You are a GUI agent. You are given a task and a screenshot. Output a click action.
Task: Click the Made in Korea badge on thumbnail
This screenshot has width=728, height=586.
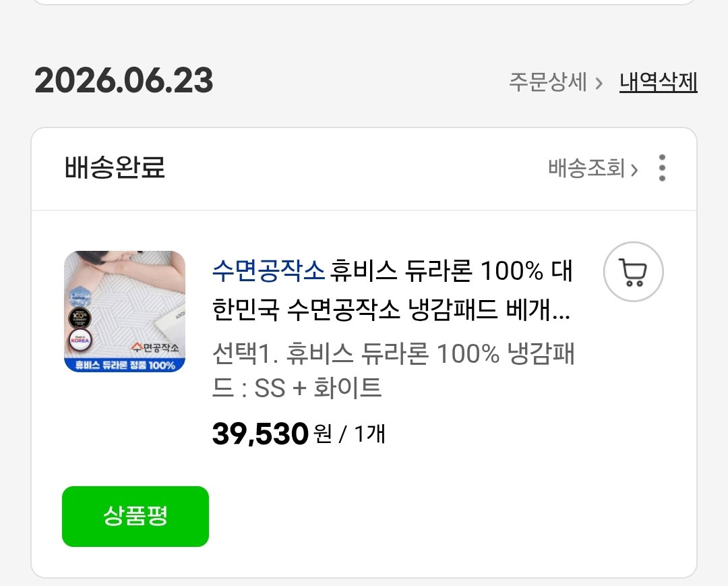point(80,340)
